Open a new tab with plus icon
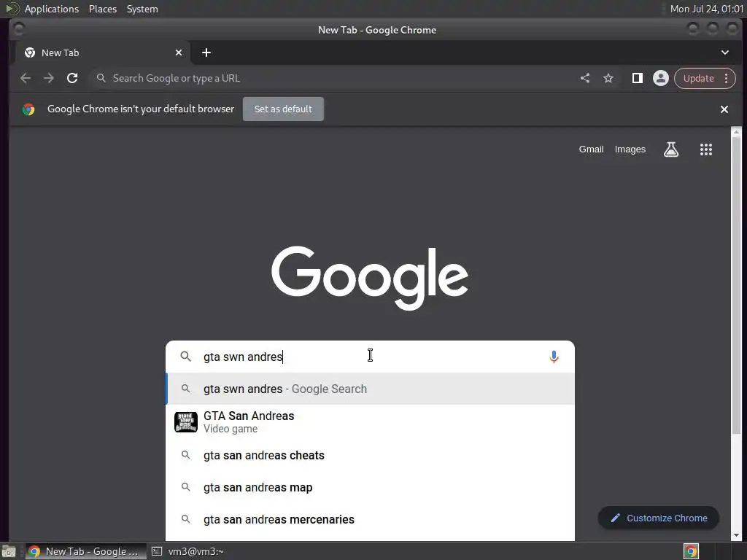 click(x=206, y=52)
